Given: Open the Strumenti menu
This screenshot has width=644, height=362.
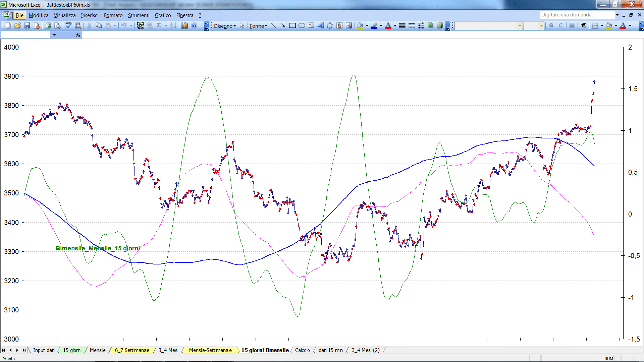Looking at the screenshot, I should [139, 15].
